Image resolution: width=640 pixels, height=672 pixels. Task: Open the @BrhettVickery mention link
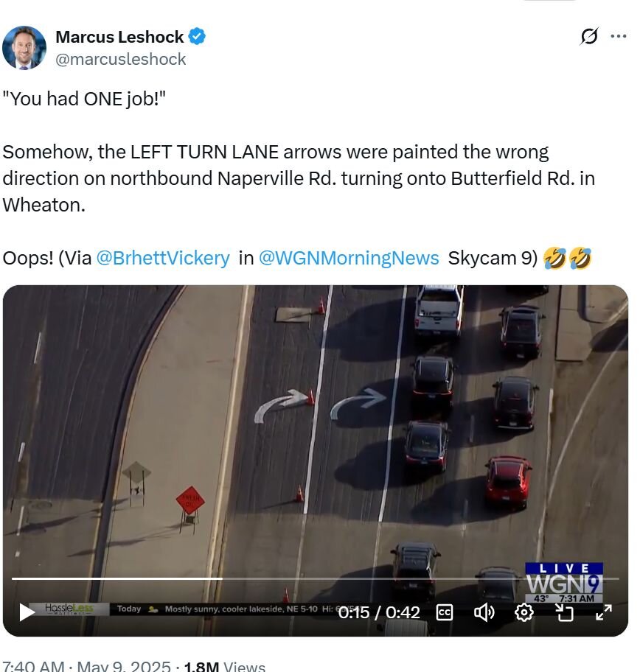pos(163,258)
